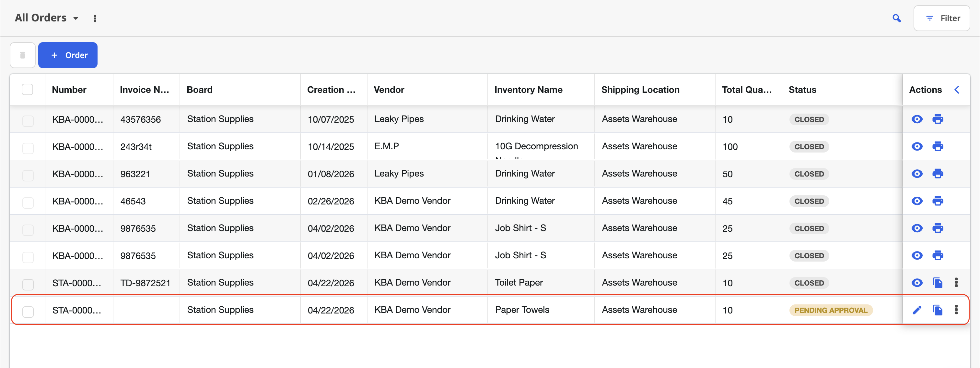
Task: View the order with invoice 243r34t
Action: pos(917,146)
